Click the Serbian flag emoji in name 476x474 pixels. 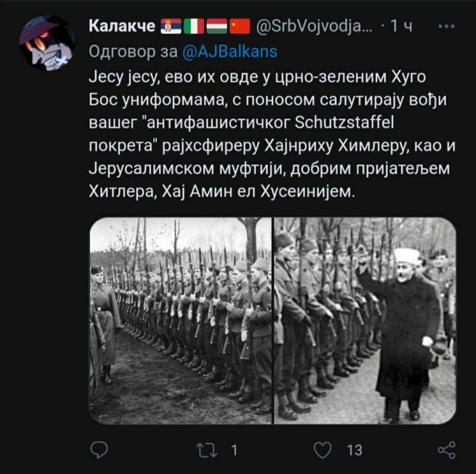(x=171, y=27)
